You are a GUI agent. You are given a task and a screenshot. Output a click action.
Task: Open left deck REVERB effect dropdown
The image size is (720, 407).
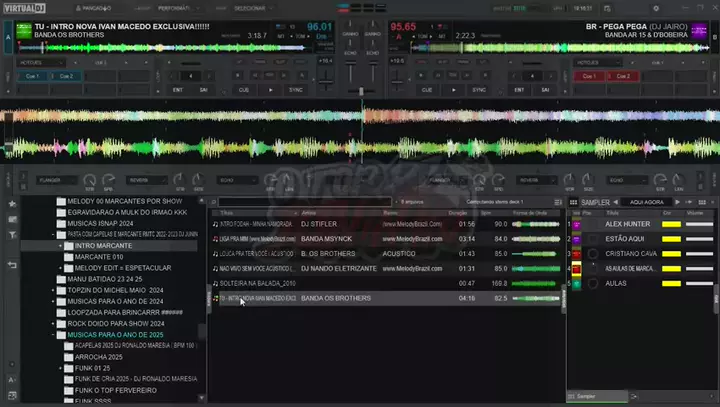pos(146,181)
